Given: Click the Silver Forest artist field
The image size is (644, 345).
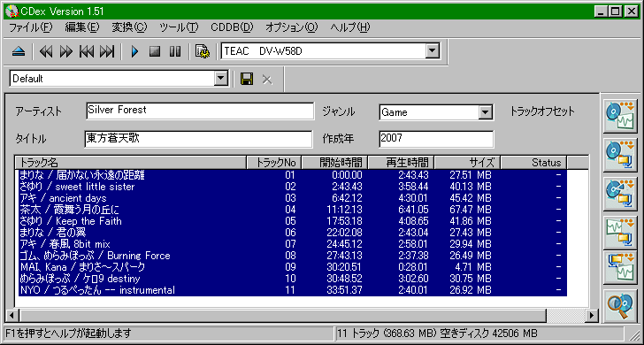Looking at the screenshot, I should tap(200, 111).
